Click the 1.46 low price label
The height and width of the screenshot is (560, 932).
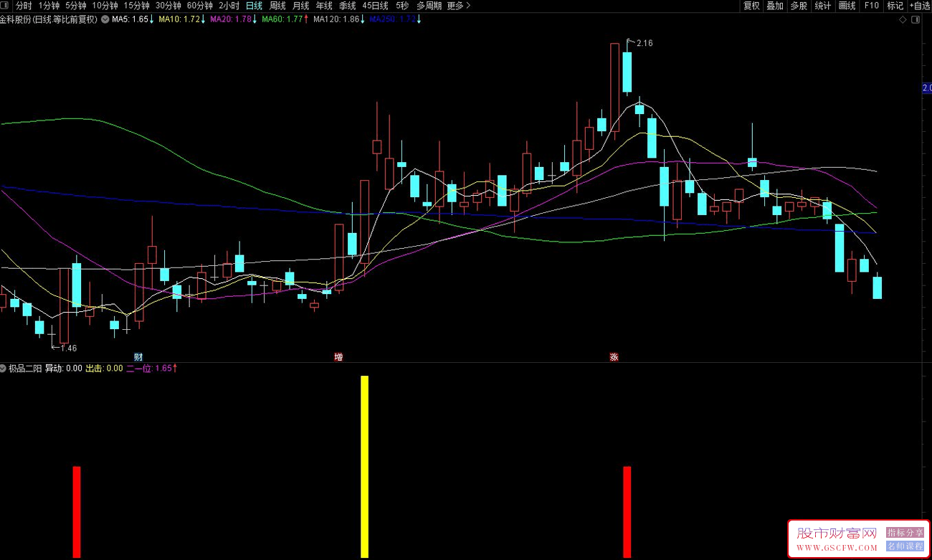click(x=68, y=348)
